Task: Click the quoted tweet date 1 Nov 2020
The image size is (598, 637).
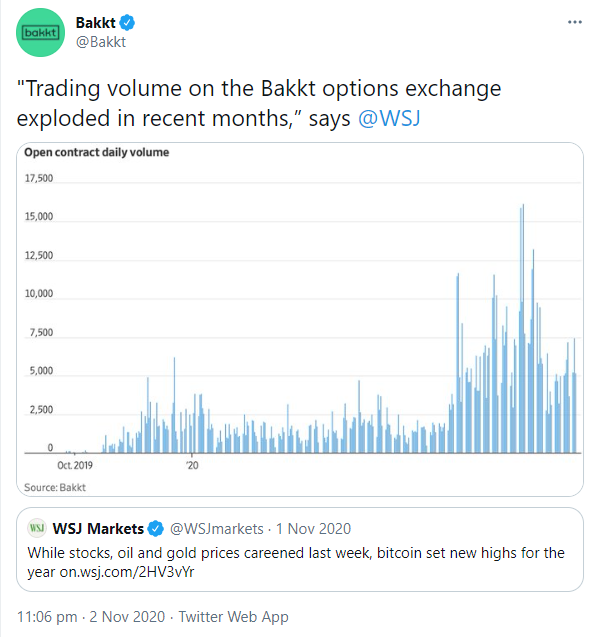Action: (x=313, y=529)
